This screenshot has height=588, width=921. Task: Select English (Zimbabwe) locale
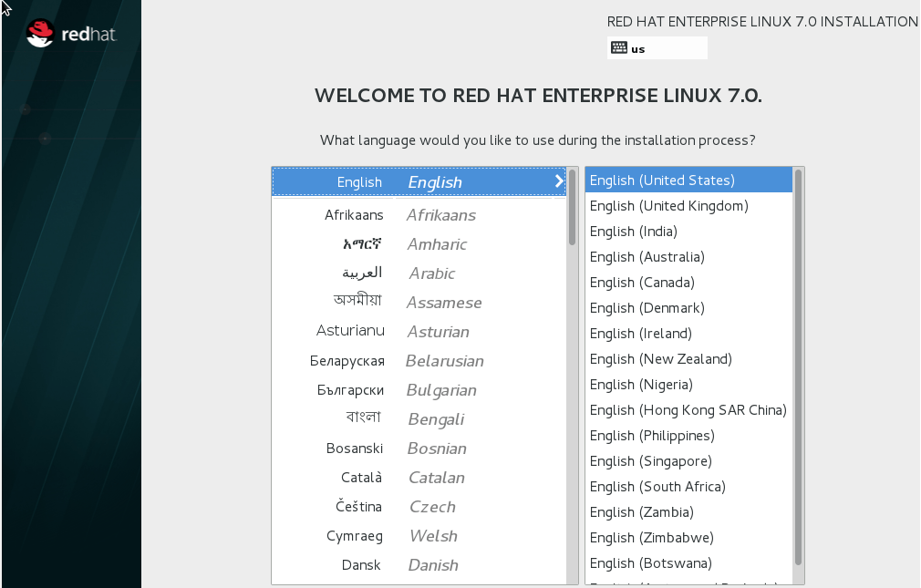pos(688,538)
